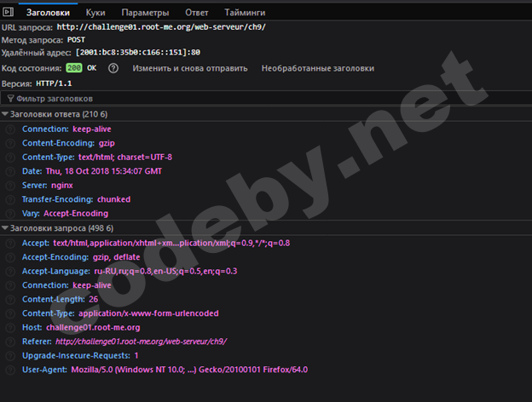Select the User-Agent Mozilla/5.0 value
The height and width of the screenshot is (402, 532).
coord(189,370)
